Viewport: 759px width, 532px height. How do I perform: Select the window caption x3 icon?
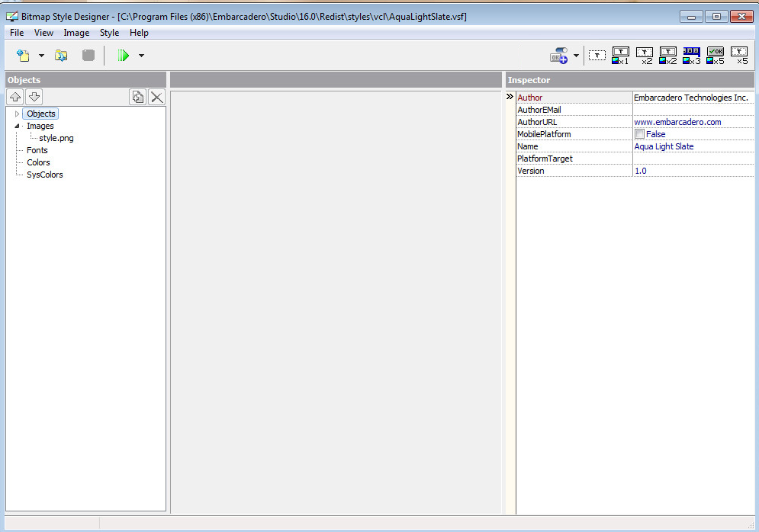coord(692,56)
